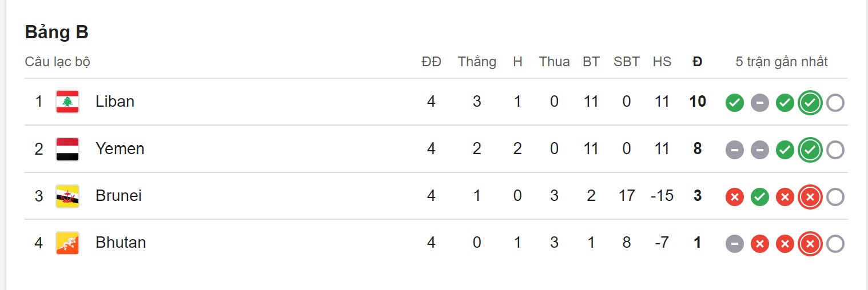Click Yemen's most recent highlighted win icon
Screen dimensions: 868x290
810,150
